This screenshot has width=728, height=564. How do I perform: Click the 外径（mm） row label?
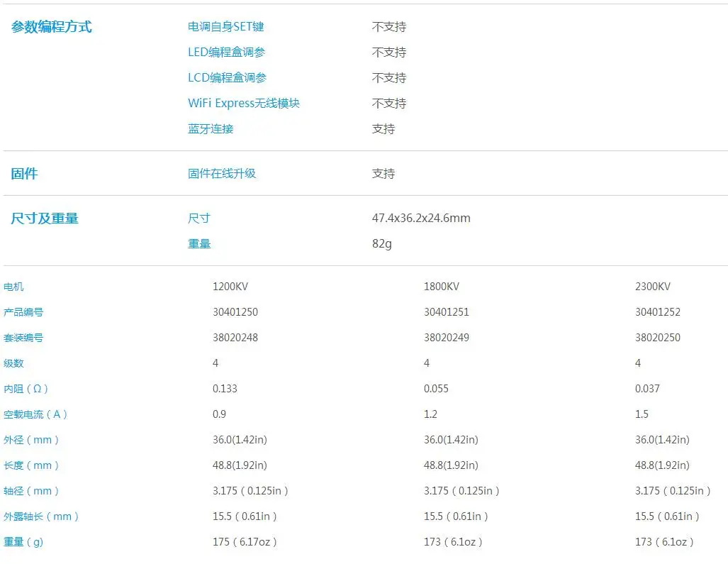click(x=31, y=440)
